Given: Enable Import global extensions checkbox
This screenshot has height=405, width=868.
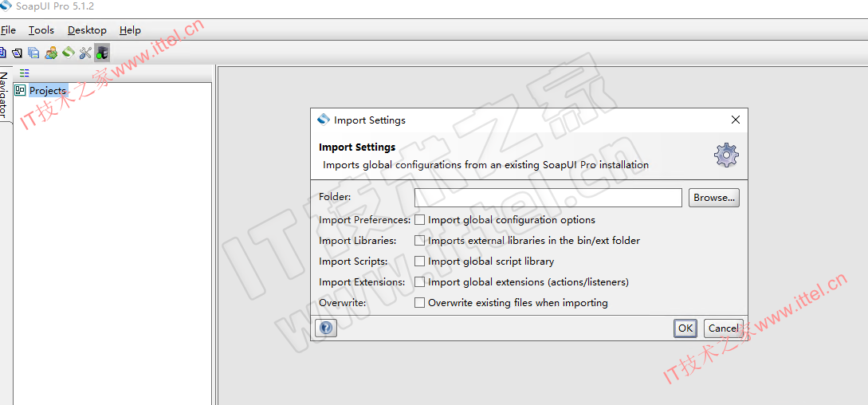Looking at the screenshot, I should coord(420,282).
